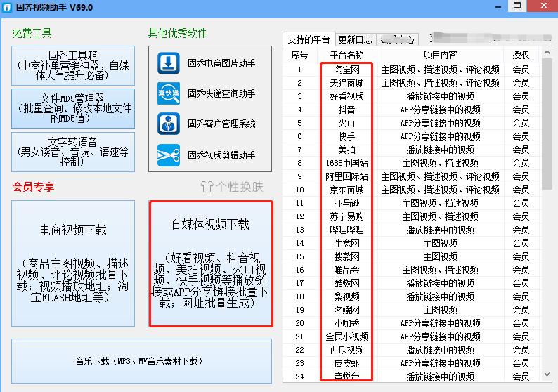Click the 音乐下载 (MP3、MV) button
This screenshot has width=558, height=392.
pyautogui.click(x=141, y=361)
